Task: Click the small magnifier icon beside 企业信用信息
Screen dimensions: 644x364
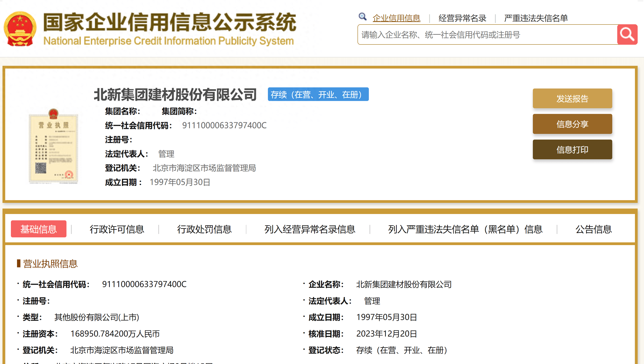Action: (x=362, y=17)
